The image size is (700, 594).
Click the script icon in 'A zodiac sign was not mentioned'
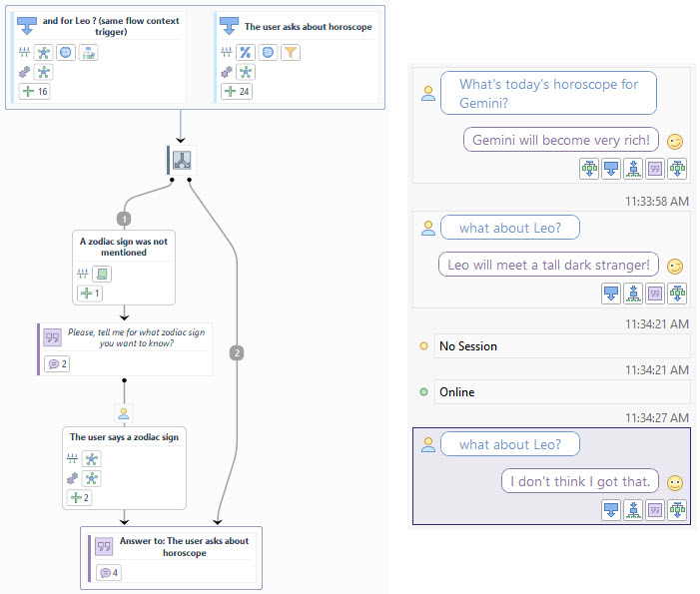pos(104,275)
